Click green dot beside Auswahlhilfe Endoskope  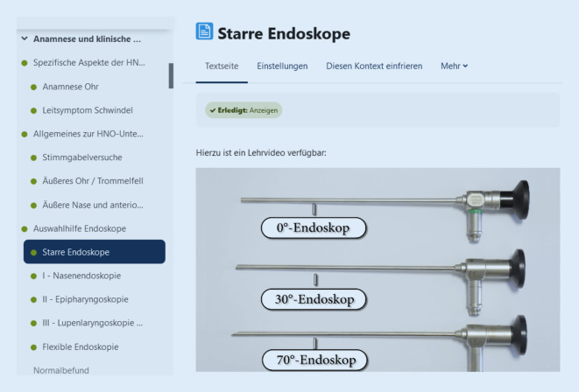25,229
